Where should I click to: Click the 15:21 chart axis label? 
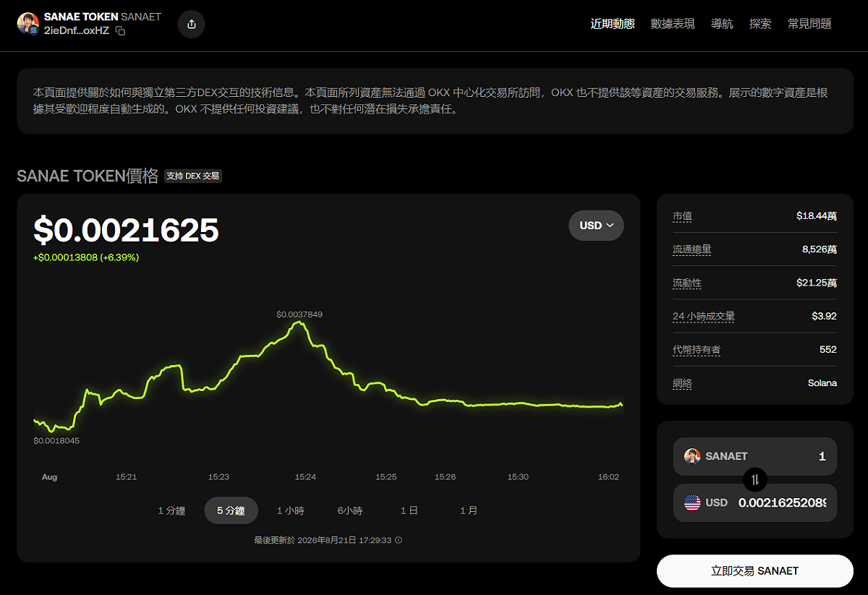127,477
